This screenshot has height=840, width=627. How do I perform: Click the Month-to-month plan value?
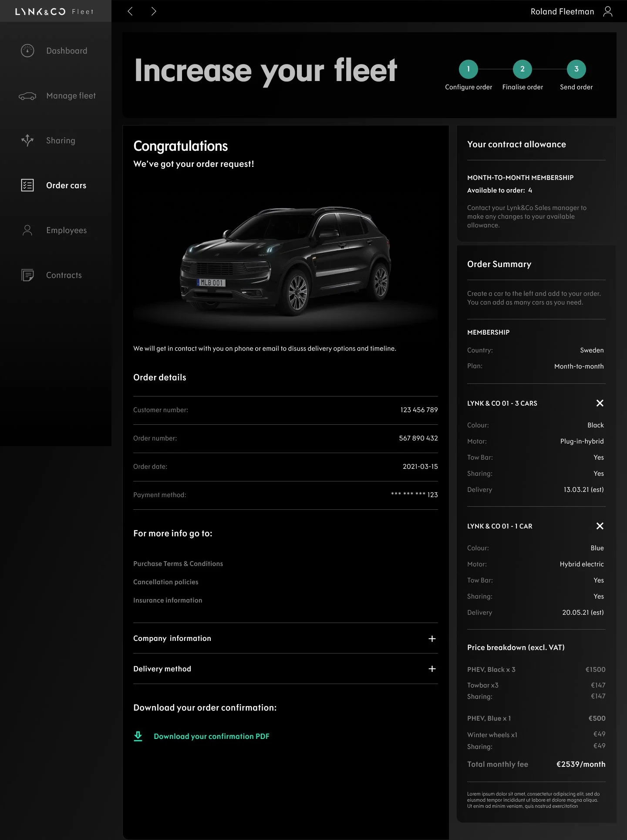(579, 366)
